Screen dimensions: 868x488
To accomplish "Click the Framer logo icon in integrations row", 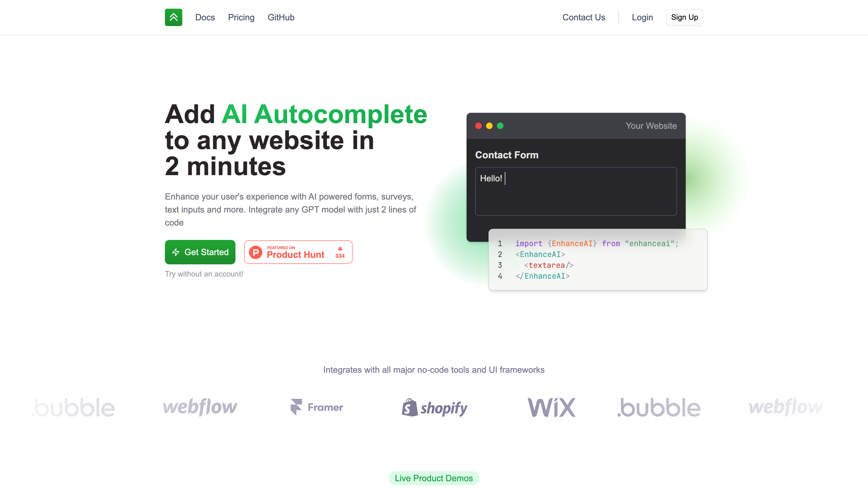I will pos(296,407).
